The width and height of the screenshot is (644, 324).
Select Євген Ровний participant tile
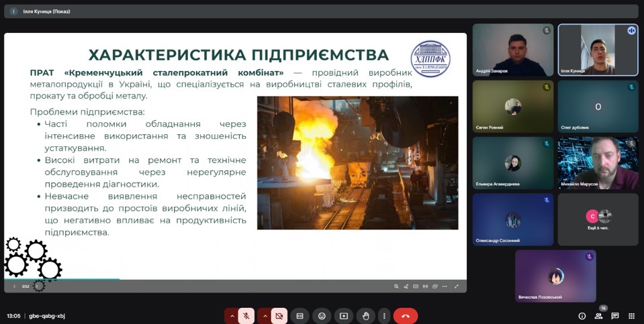tap(513, 106)
